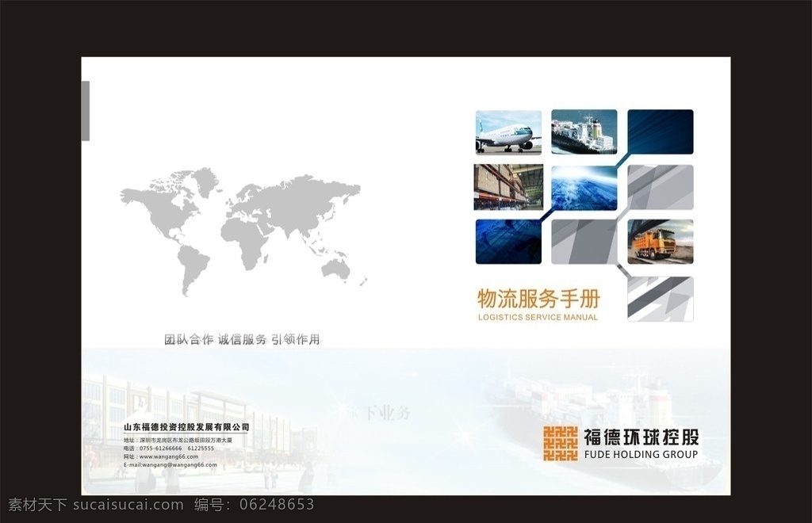
Task: Click the FUDE HOLDING GROUP text
Action: pyautogui.click(x=641, y=455)
